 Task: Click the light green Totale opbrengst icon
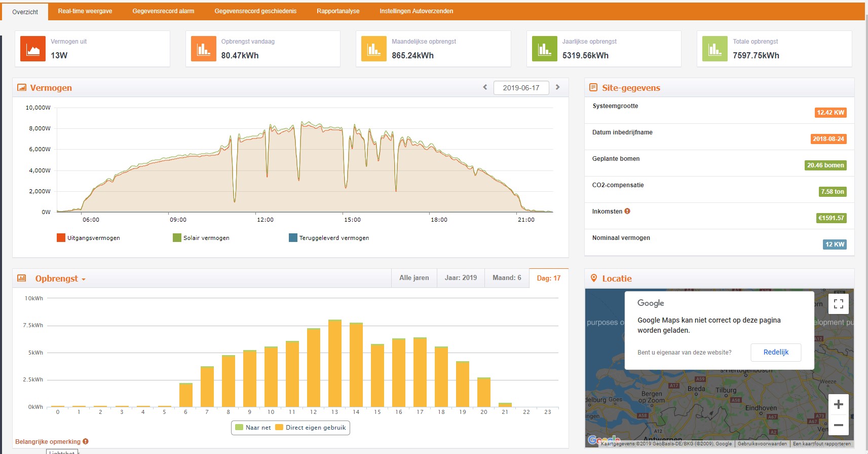[x=715, y=49]
